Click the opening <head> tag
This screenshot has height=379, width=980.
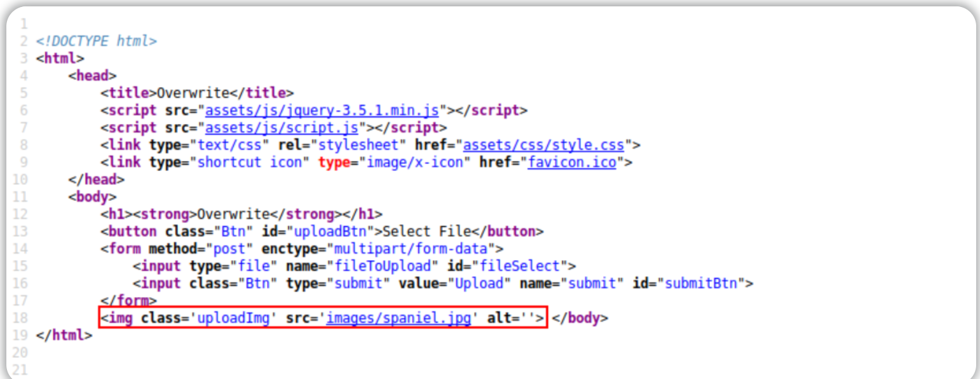tap(92, 76)
